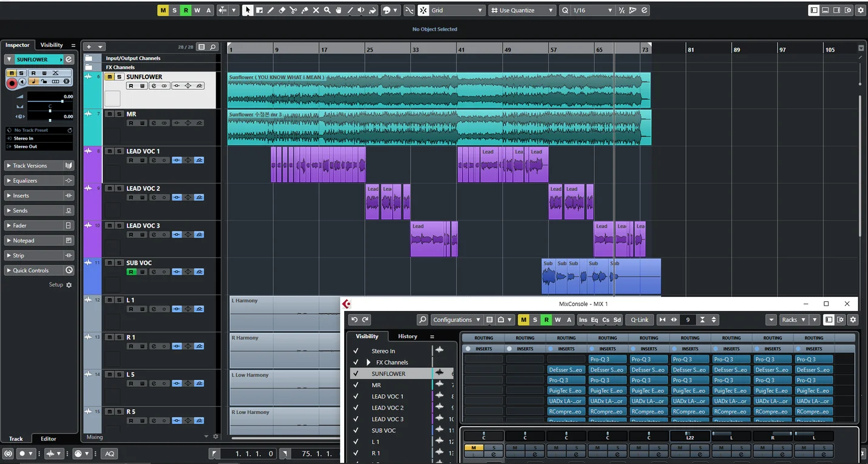Click the L22 pan control in MixConsole
The height and width of the screenshot is (464, 868).
coord(690,436)
